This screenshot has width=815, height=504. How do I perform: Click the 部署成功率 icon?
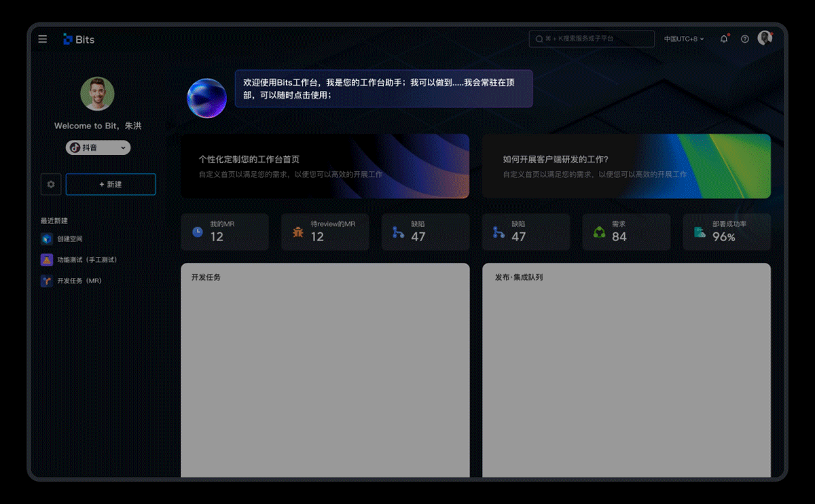point(700,232)
